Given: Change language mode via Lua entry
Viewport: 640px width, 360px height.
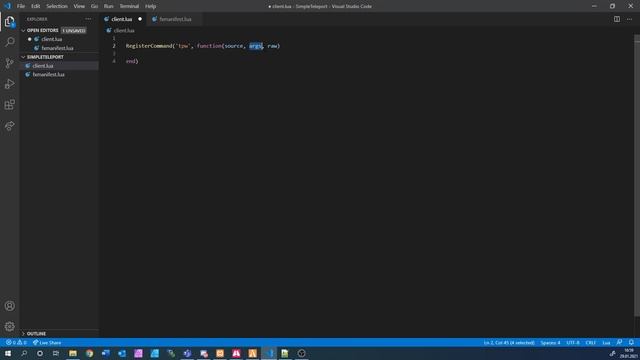Looking at the screenshot, I should (606, 342).
